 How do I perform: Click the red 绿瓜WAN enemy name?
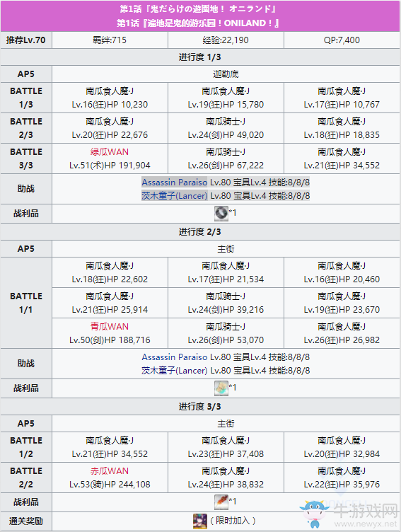(110, 151)
